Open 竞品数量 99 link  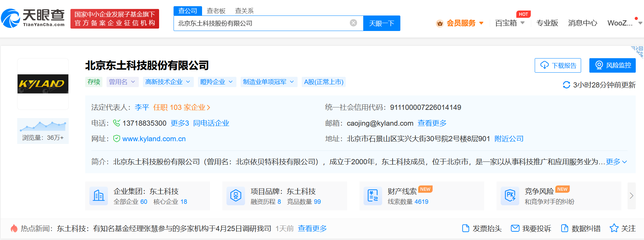pyautogui.click(x=304, y=202)
